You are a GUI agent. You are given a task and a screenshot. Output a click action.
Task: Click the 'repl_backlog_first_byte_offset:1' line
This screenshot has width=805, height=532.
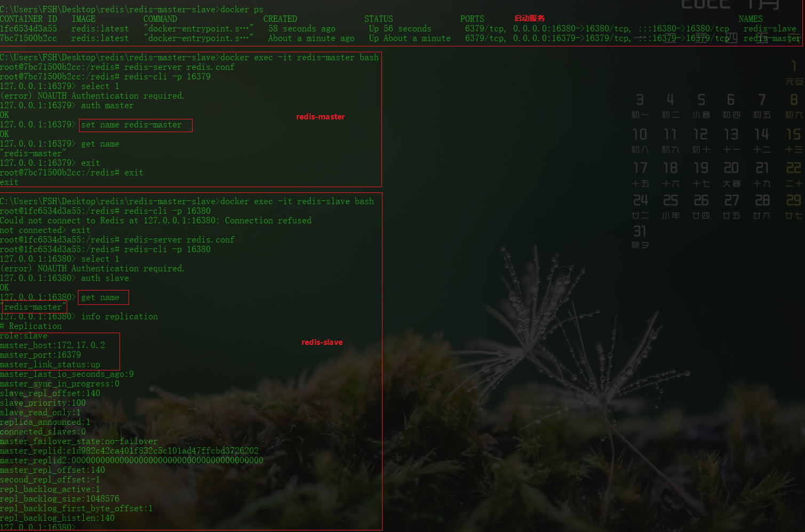click(x=76, y=508)
